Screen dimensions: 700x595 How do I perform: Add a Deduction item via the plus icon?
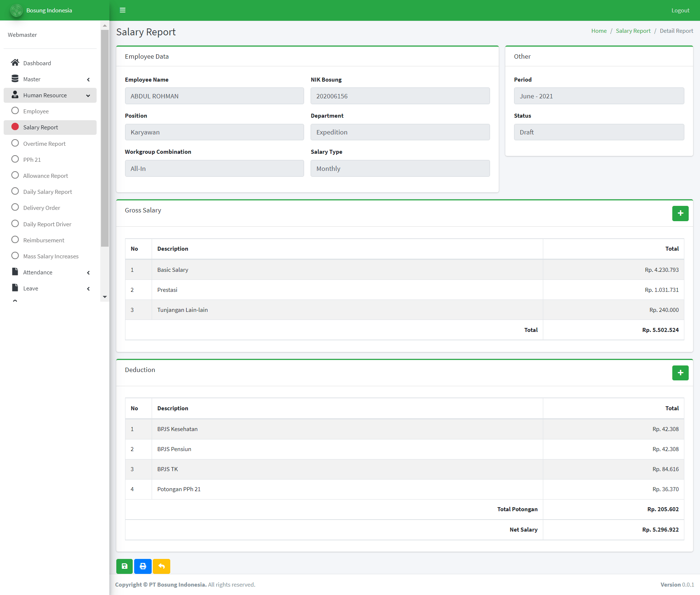click(x=680, y=373)
